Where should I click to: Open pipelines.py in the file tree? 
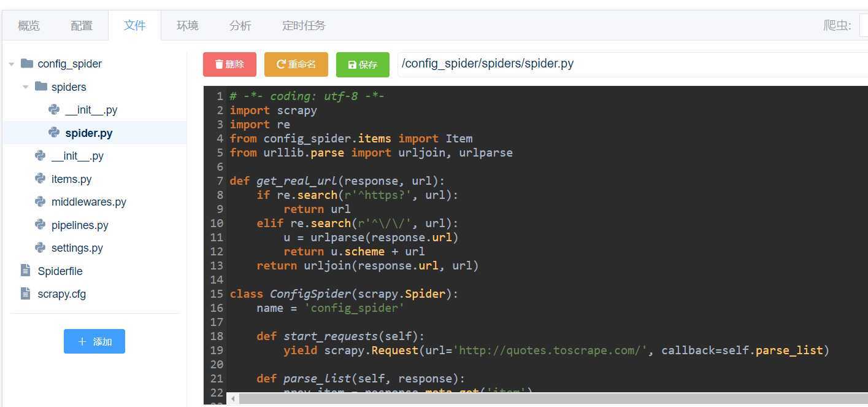80,225
